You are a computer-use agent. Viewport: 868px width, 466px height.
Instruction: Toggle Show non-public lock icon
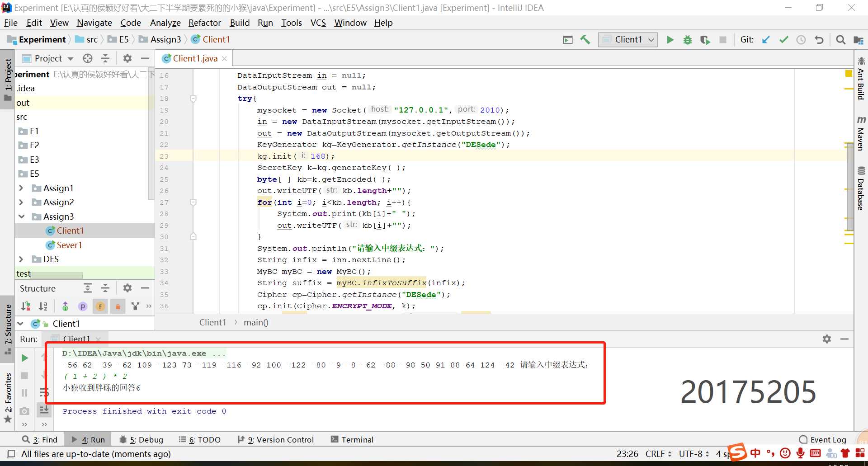click(118, 306)
